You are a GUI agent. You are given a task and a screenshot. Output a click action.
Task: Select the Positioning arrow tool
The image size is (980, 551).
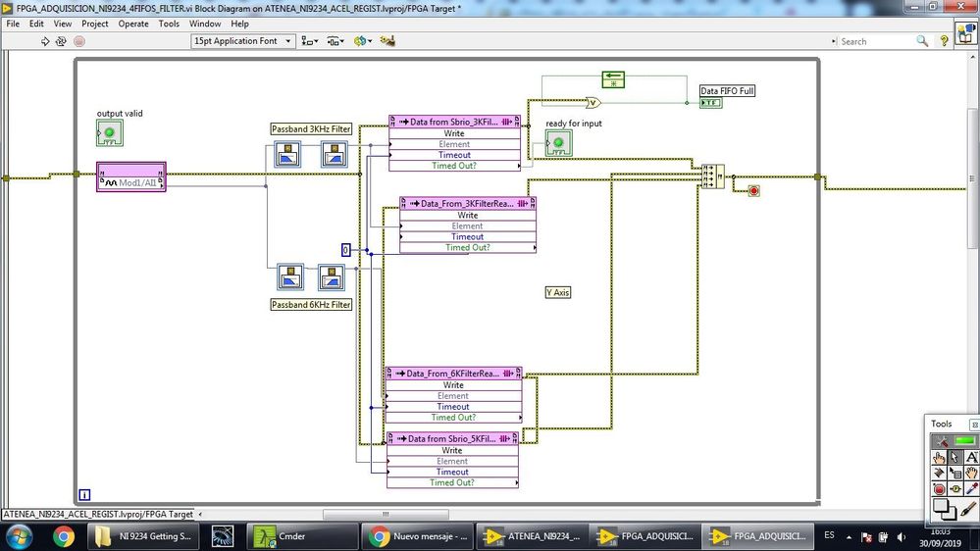pos(955,457)
